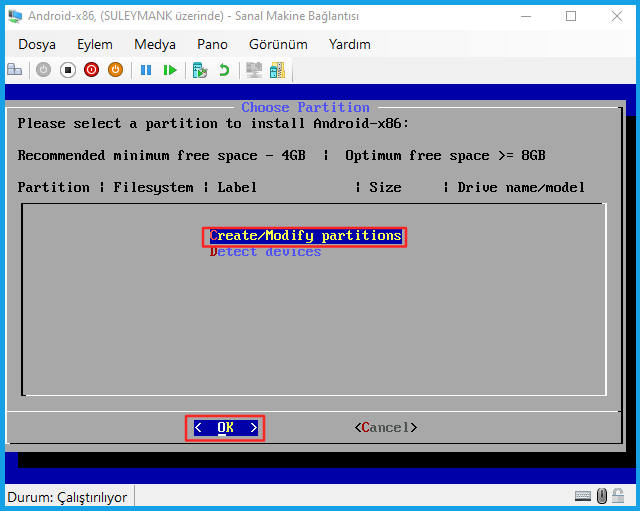Open the Eylem menu
This screenshot has width=640, height=511.
tap(95, 44)
